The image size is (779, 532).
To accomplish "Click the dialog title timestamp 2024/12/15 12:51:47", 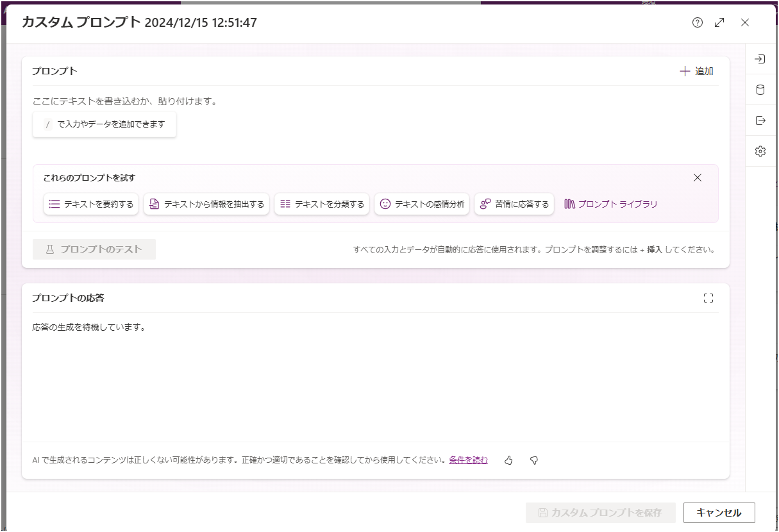I will click(x=201, y=22).
